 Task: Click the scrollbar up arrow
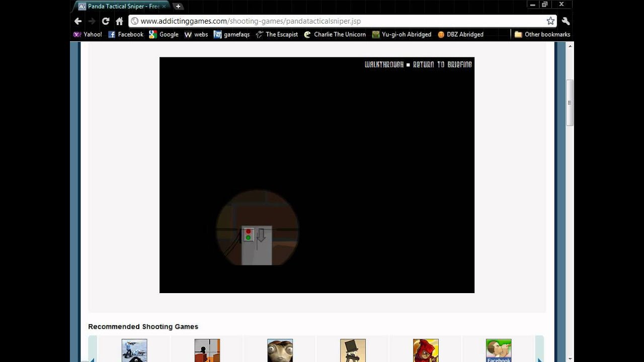pos(570,46)
